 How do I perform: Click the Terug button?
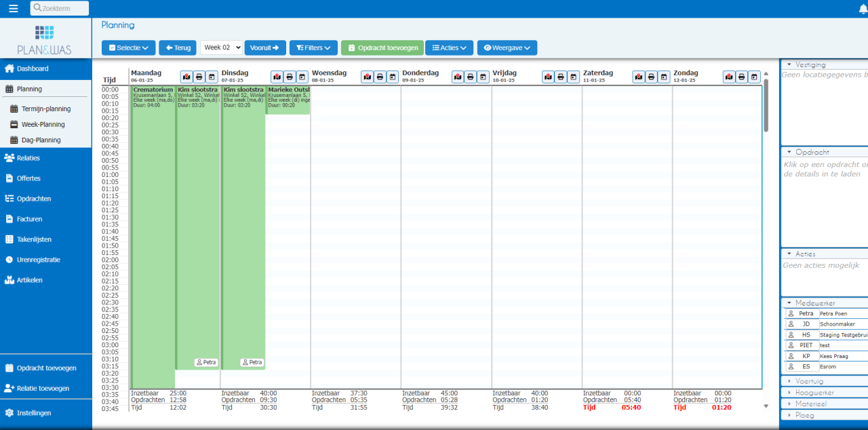click(178, 47)
